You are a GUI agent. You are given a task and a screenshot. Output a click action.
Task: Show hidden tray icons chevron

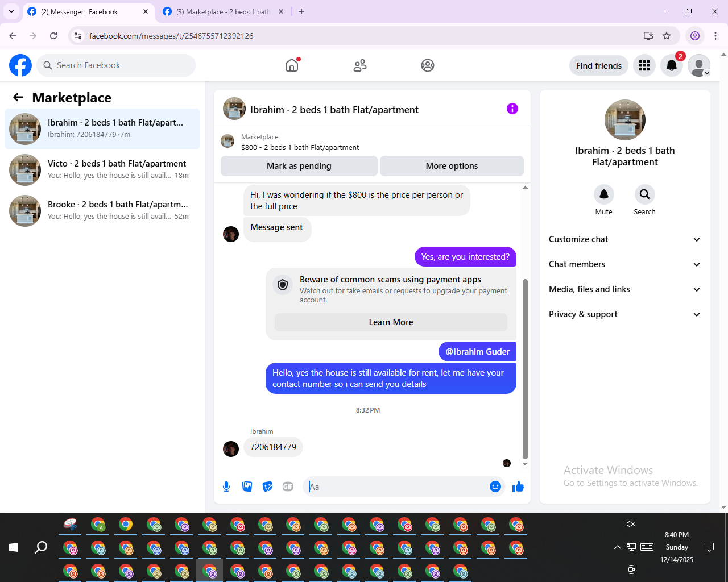click(x=617, y=547)
